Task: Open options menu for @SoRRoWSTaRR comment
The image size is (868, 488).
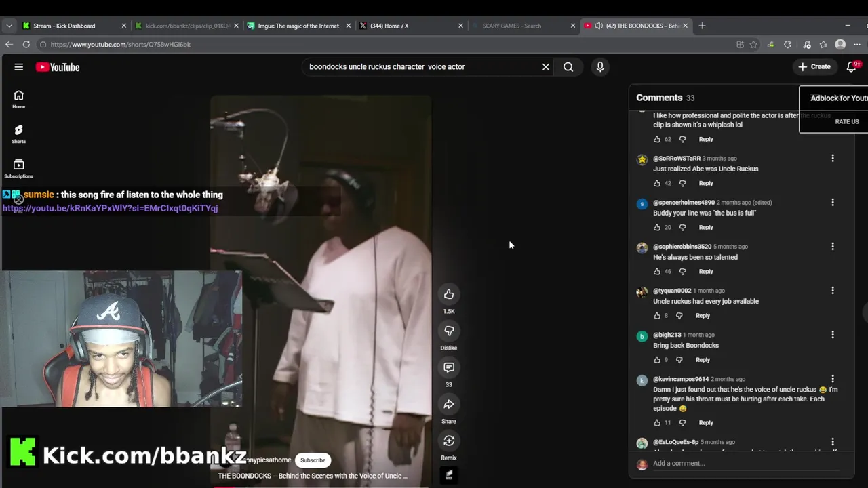Action: pos(833,159)
